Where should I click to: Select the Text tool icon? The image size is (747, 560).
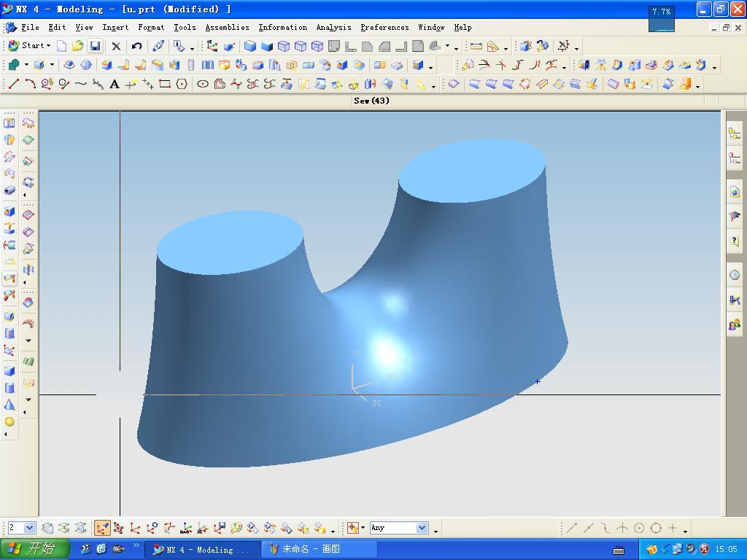point(115,85)
